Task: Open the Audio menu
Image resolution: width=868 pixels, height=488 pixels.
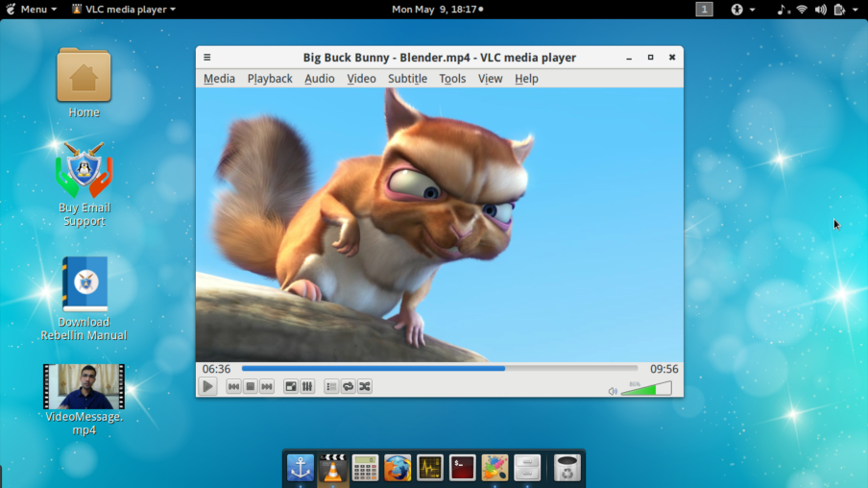Action: pyautogui.click(x=320, y=79)
